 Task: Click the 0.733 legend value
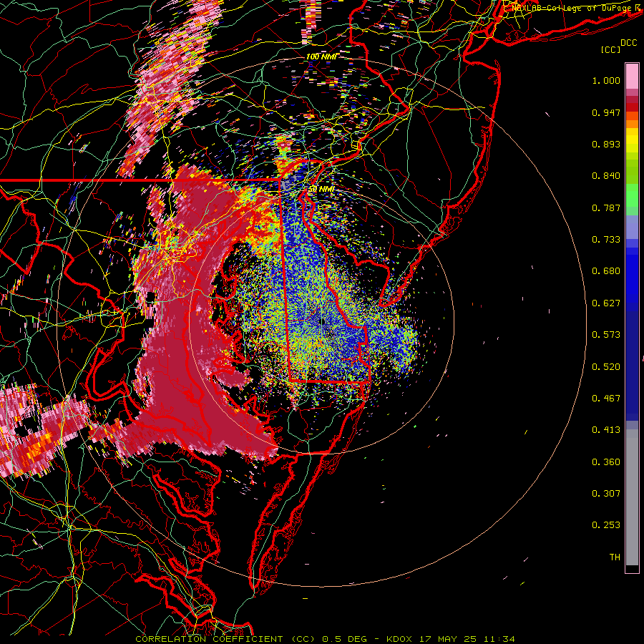coord(606,240)
